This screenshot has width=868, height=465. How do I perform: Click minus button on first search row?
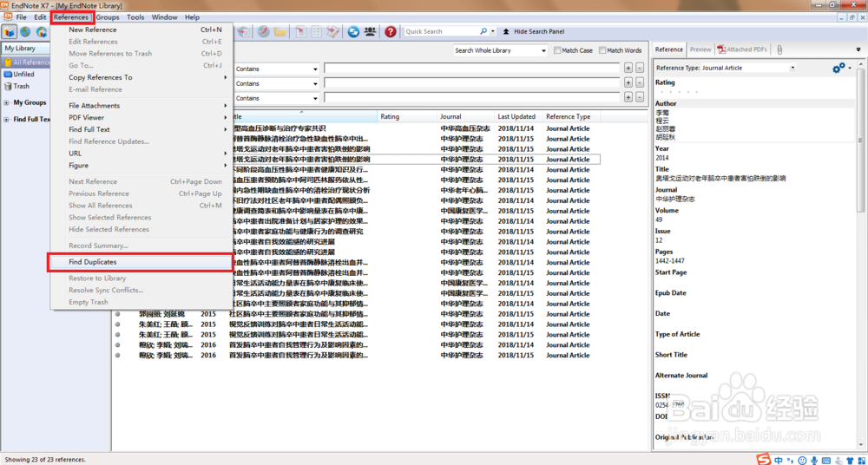(x=640, y=68)
